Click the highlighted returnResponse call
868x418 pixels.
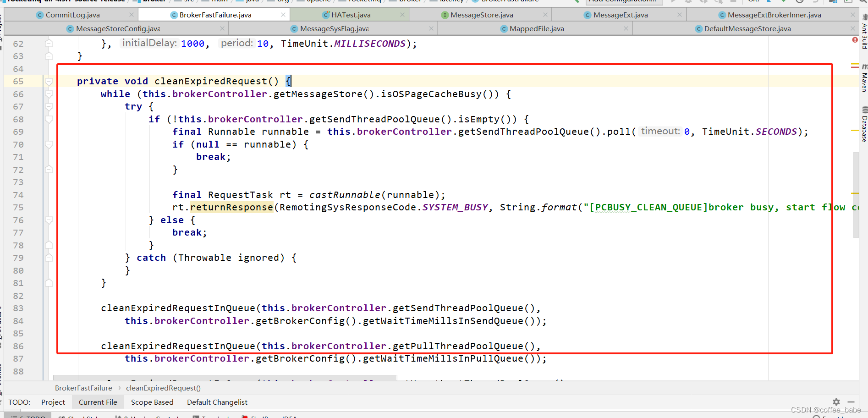point(232,207)
